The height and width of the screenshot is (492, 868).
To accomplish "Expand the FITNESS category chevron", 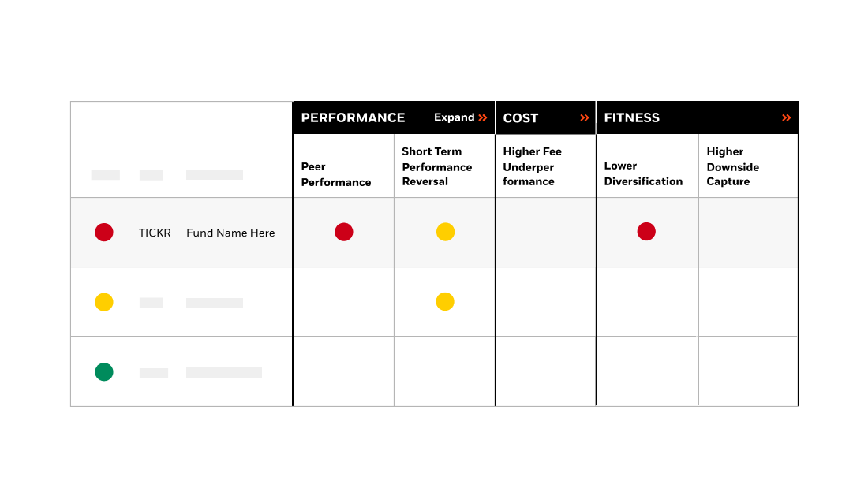I will coord(786,117).
